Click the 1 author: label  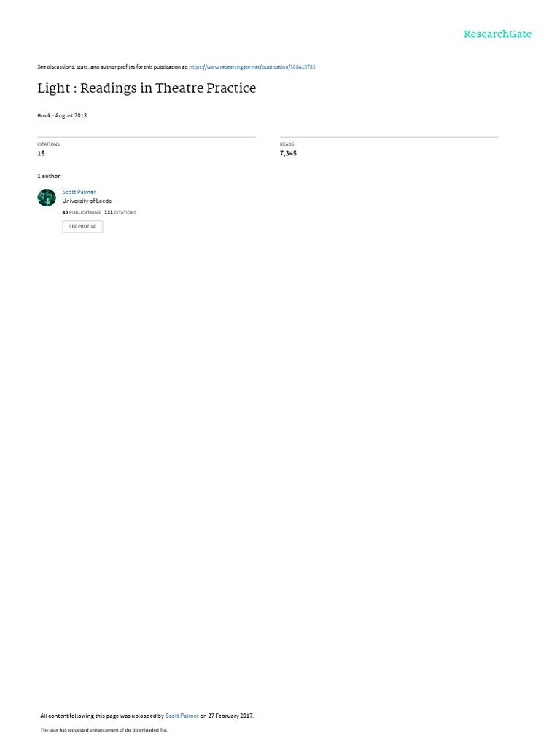coord(50,176)
